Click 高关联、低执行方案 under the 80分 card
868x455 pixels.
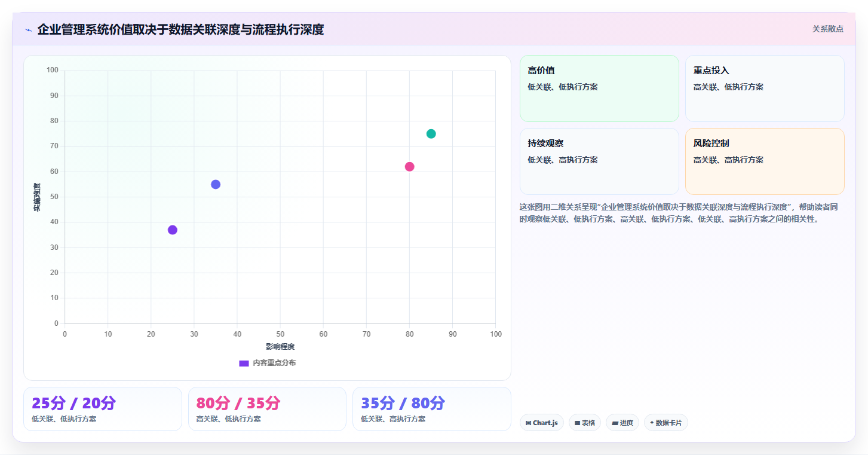click(228, 419)
